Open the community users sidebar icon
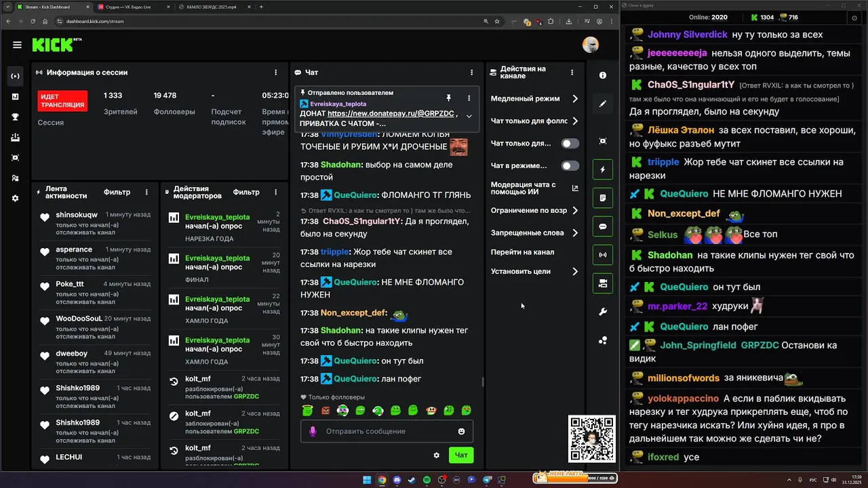This screenshot has height=488, width=868. click(16, 178)
